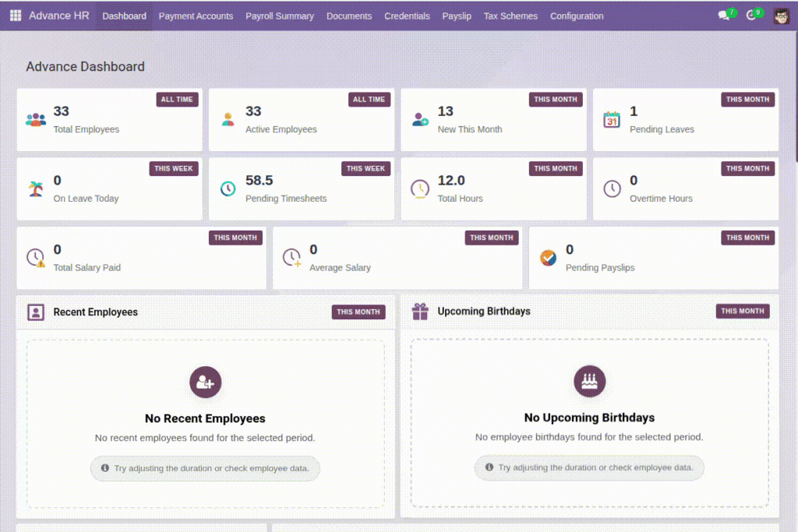Click the Pending Payslips label

[x=600, y=268]
